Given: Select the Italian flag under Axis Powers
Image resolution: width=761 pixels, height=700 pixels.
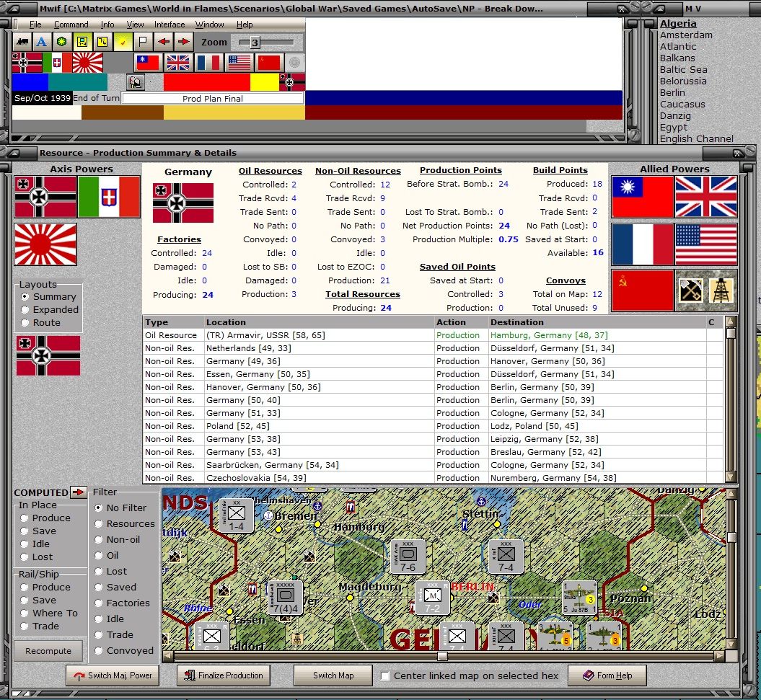Looking at the screenshot, I should 109,197.
